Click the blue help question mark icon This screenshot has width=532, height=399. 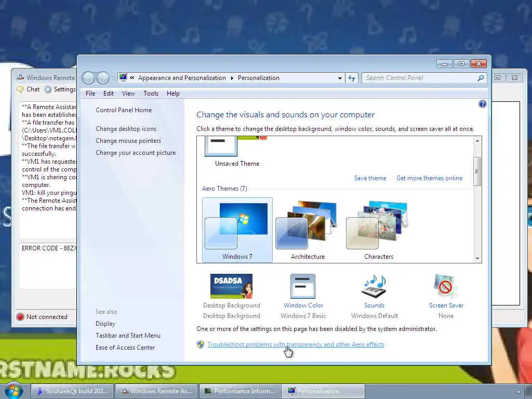point(482,104)
